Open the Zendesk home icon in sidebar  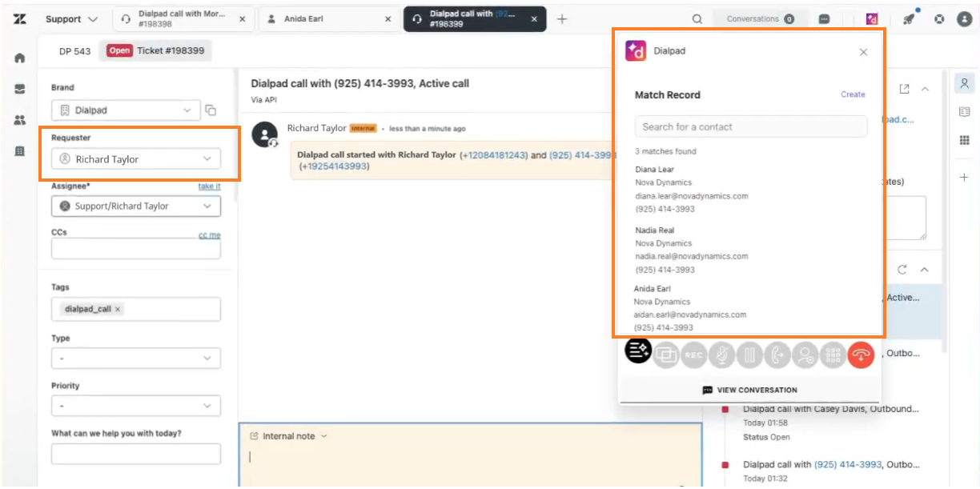tap(19, 58)
